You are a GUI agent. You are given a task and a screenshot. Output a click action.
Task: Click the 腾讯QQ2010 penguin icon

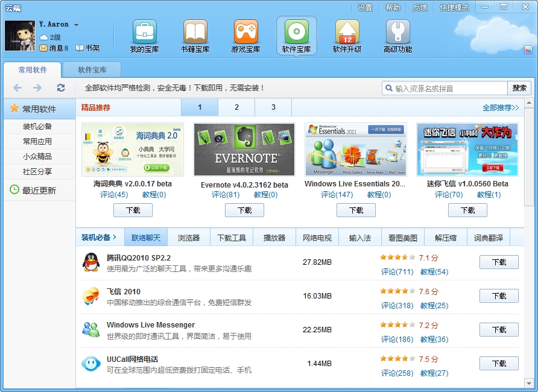tap(91, 262)
